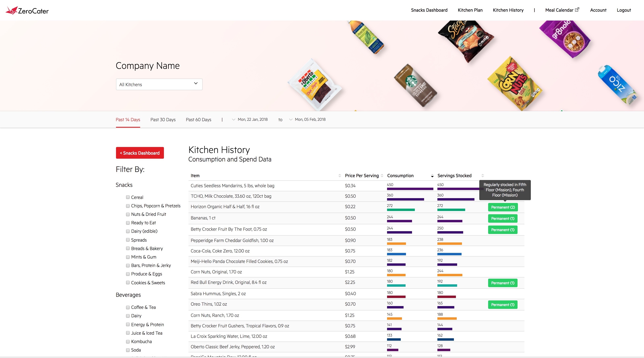
Task: Click Permanent (1) badge for Oreo Thins
Action: 502,304
